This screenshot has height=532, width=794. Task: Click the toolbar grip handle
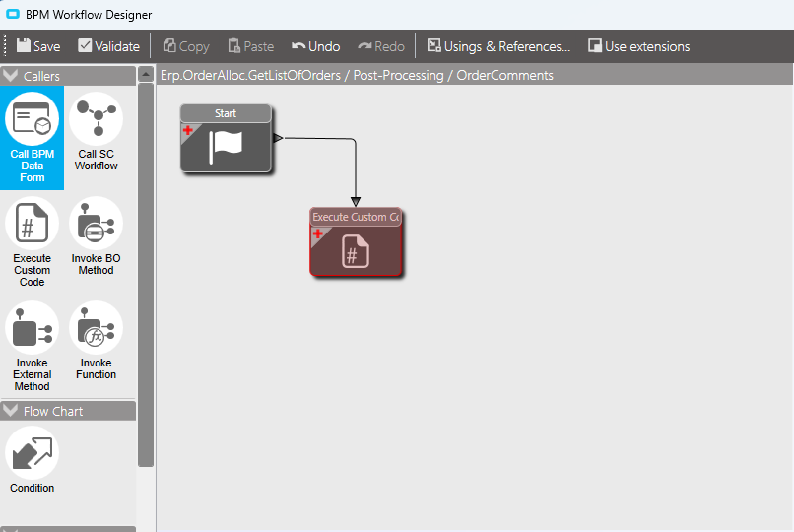pyautogui.click(x=5, y=46)
